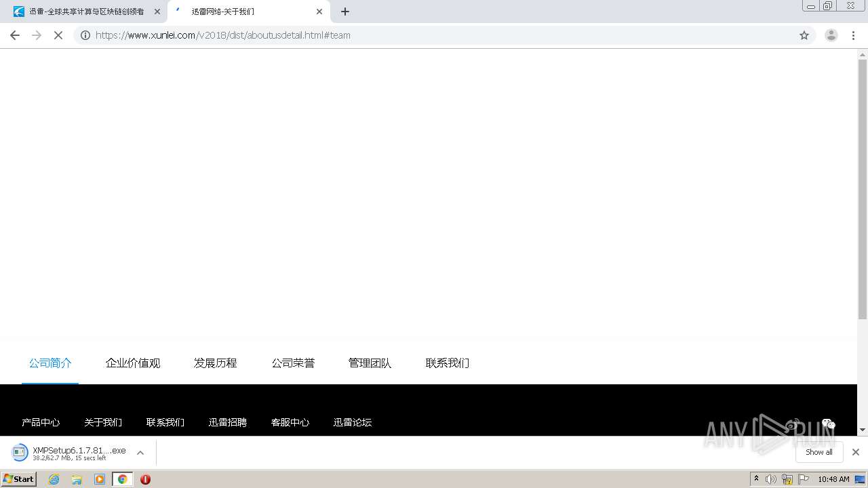The width and height of the screenshot is (868, 488).
Task: Open the 联系我们 tab in the navigation
Action: [x=448, y=363]
